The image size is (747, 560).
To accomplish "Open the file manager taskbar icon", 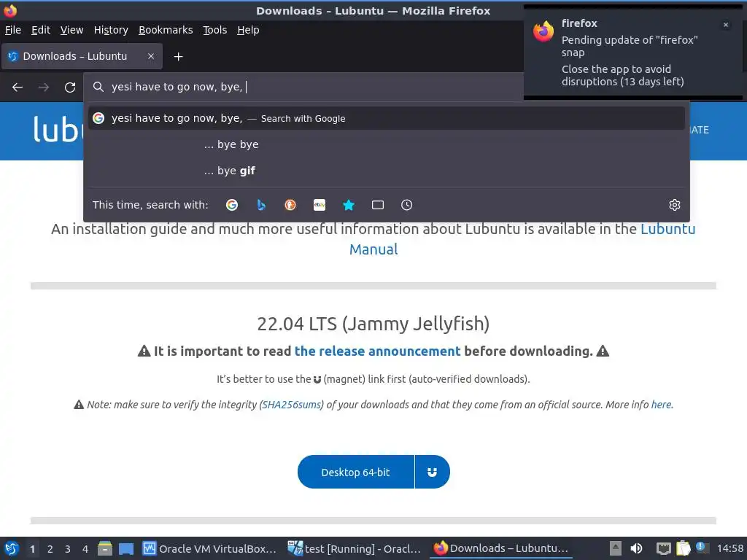I will click(105, 548).
